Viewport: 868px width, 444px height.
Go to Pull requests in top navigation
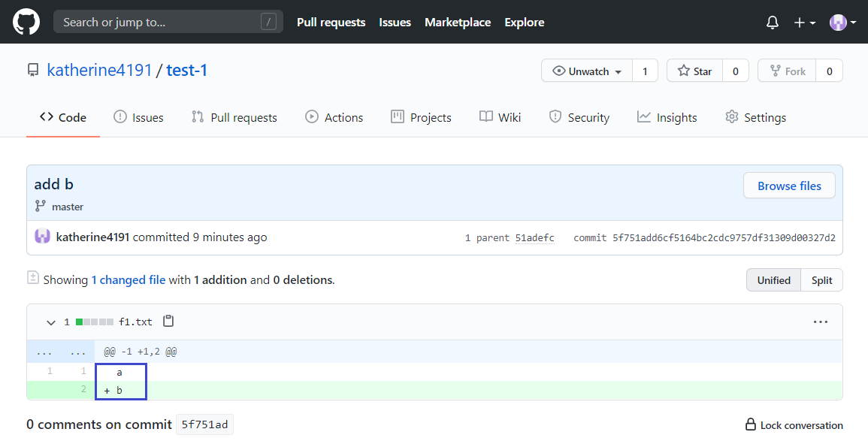(331, 23)
